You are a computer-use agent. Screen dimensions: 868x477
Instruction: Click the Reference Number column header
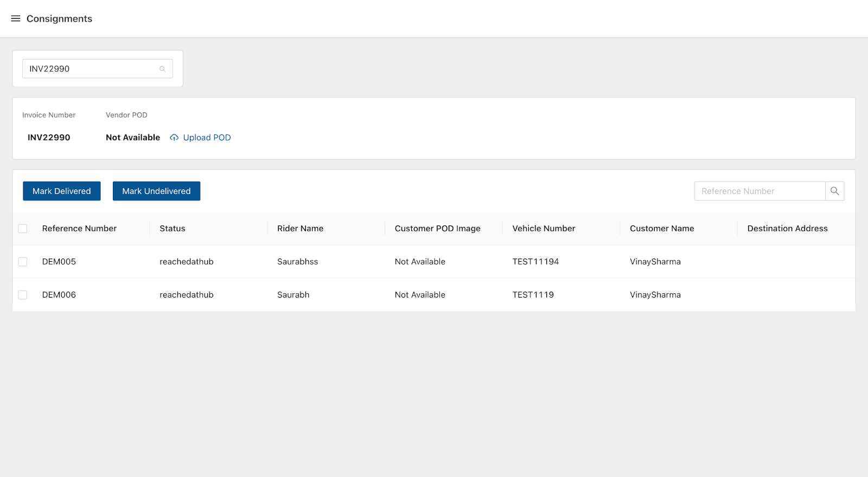[79, 229]
